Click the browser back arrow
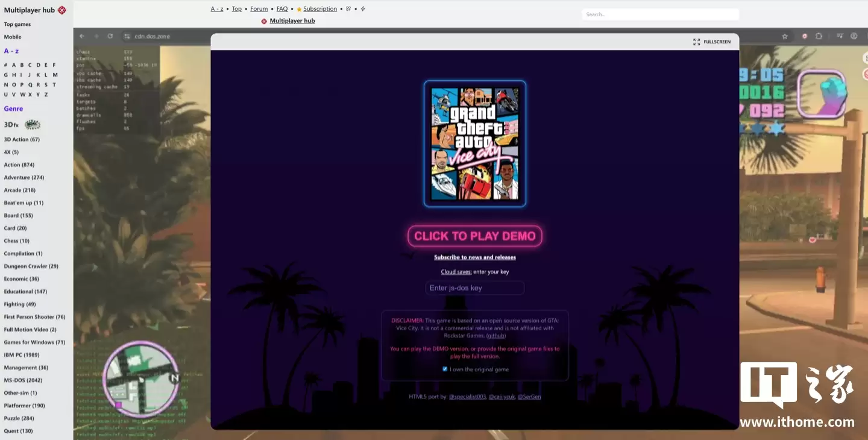Screen dimensions: 868x440 [81, 36]
